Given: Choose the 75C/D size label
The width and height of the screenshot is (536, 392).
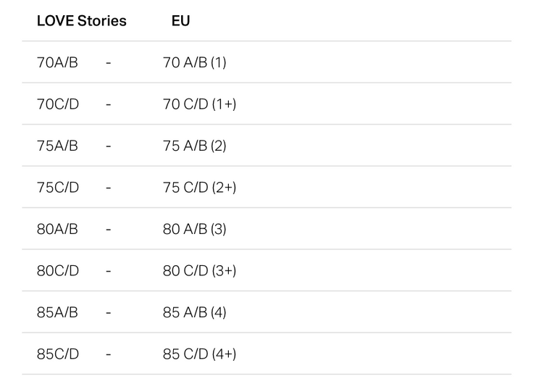Looking at the screenshot, I should (x=58, y=188).
